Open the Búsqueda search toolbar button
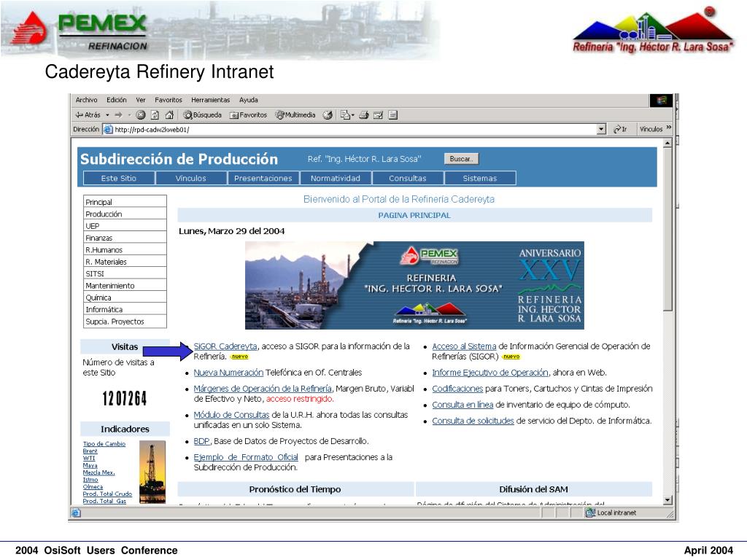 [x=203, y=114]
